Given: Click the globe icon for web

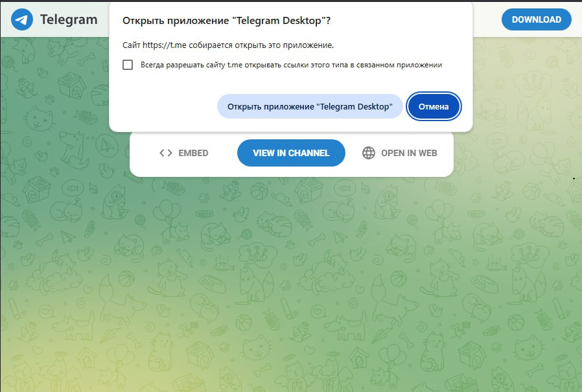Looking at the screenshot, I should pos(369,153).
